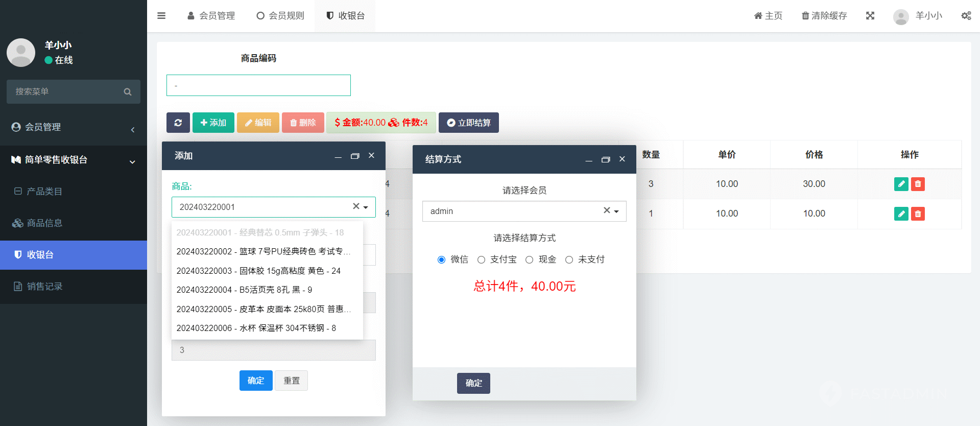This screenshot has width=980, height=426.
Task: Minimize the 添加 dialog
Action: pyautogui.click(x=338, y=156)
